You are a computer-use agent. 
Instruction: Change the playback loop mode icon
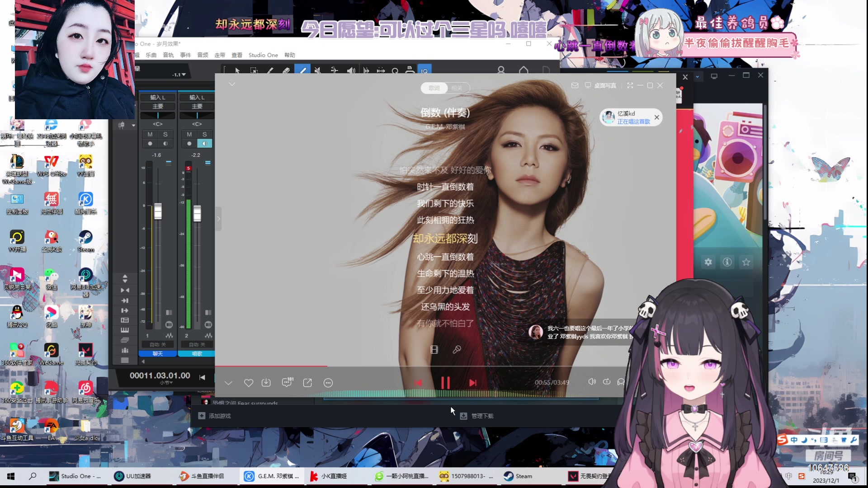tap(607, 382)
